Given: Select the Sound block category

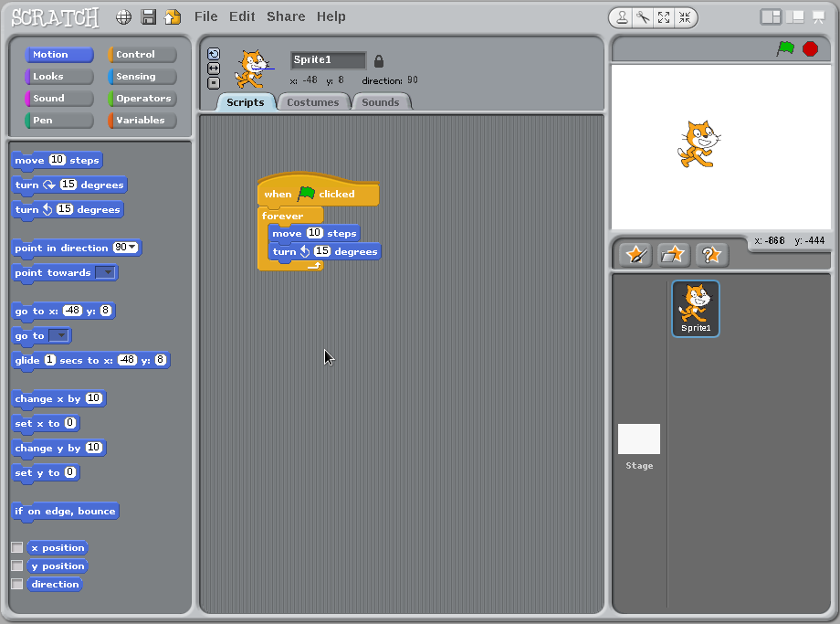Looking at the screenshot, I should click(x=59, y=98).
